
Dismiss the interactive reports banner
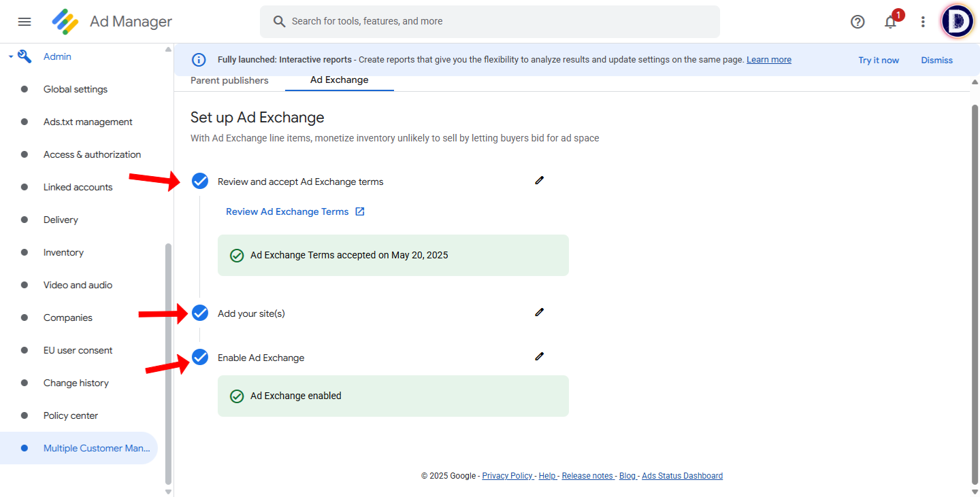tap(937, 60)
